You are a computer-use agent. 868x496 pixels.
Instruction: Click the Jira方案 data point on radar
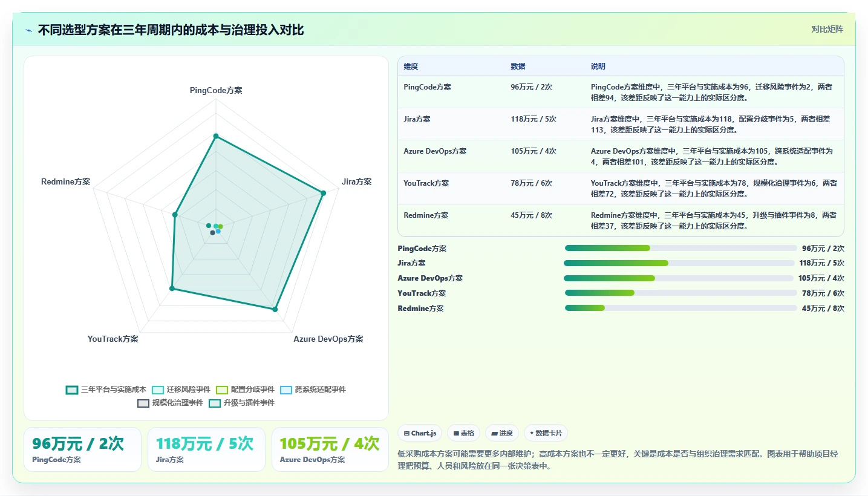coord(323,193)
